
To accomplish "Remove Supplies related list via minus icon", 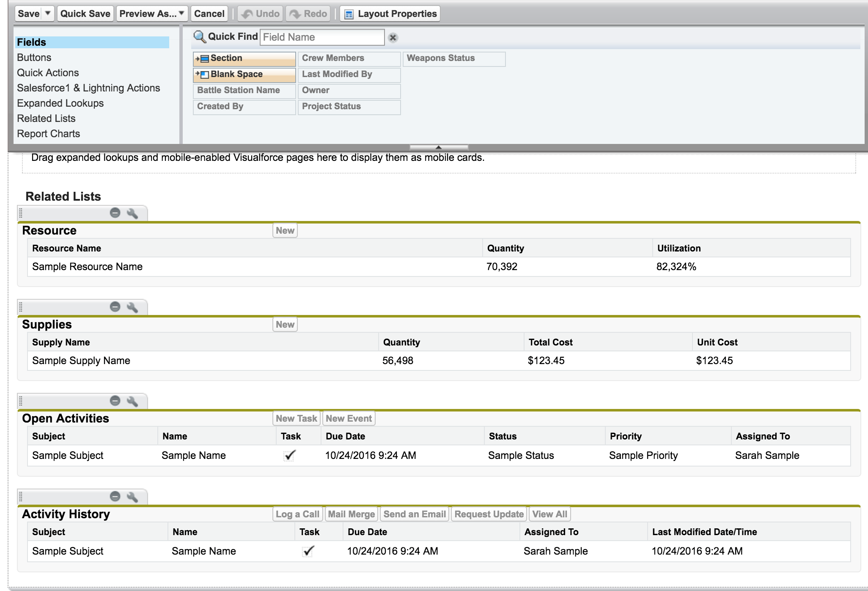I will point(115,307).
